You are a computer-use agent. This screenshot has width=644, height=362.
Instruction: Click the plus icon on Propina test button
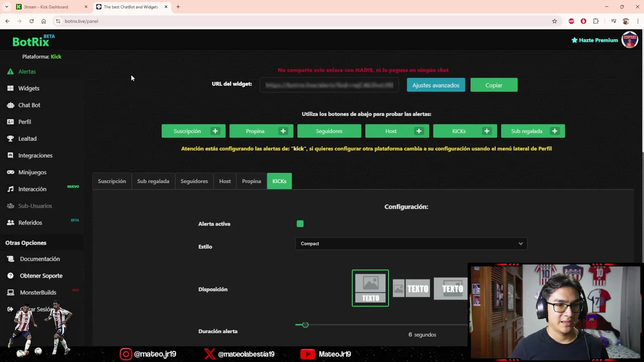coord(283,131)
